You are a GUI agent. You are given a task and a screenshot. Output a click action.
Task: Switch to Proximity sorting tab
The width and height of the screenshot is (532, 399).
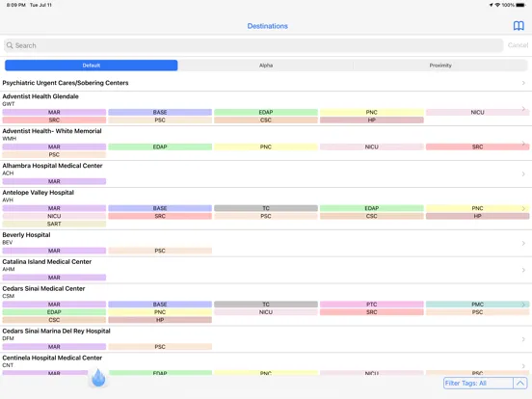click(440, 66)
